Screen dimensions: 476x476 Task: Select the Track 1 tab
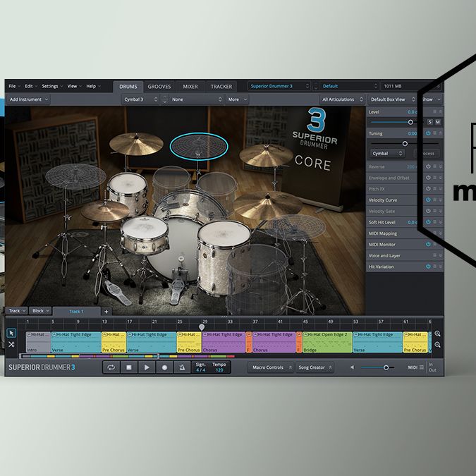[x=76, y=312]
